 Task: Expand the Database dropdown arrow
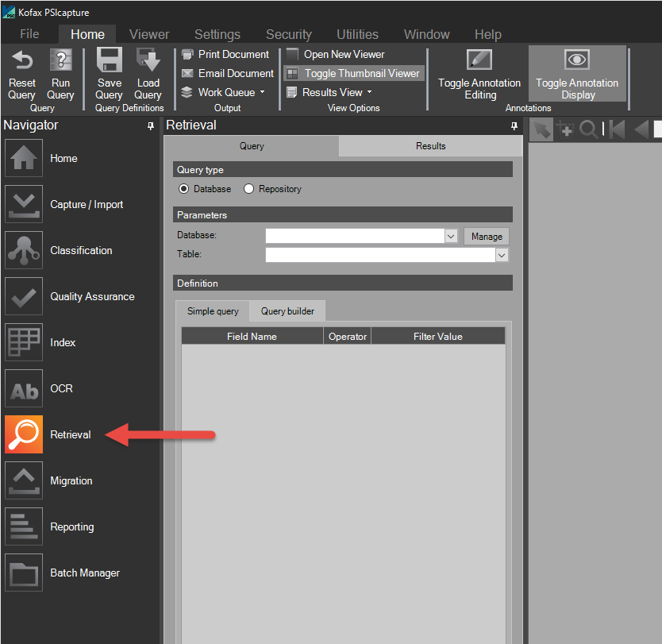451,236
